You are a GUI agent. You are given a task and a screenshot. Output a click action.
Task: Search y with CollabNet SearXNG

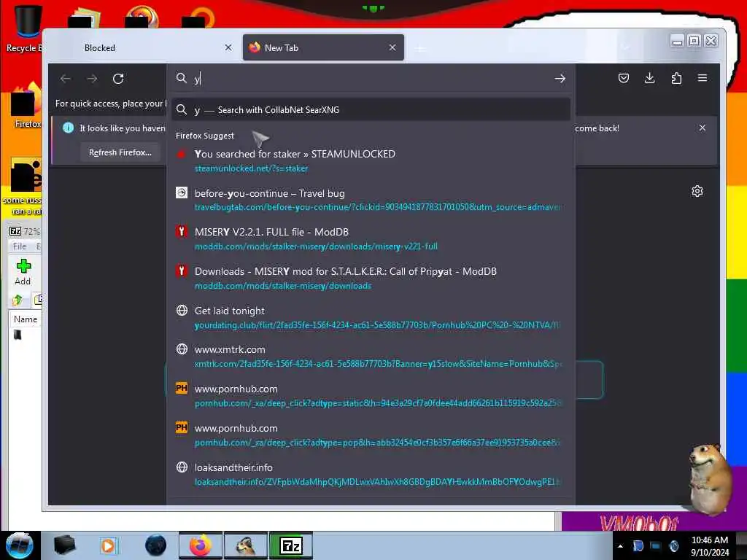[371, 110]
